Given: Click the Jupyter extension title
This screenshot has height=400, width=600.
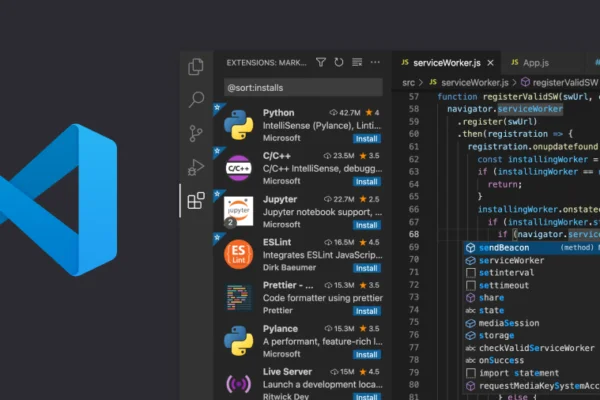Looking at the screenshot, I should pyautogui.click(x=280, y=199).
